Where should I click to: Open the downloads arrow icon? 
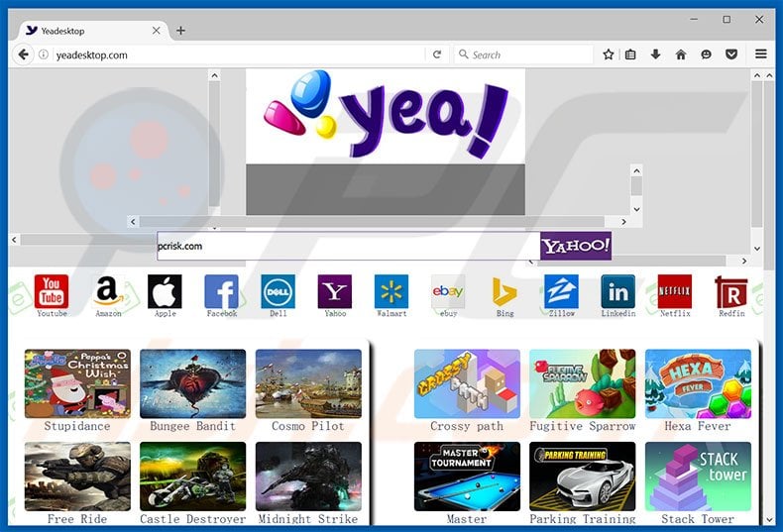coord(656,54)
